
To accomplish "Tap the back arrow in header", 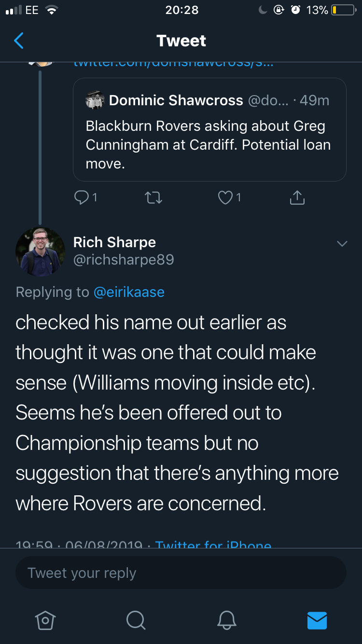I will [x=19, y=41].
